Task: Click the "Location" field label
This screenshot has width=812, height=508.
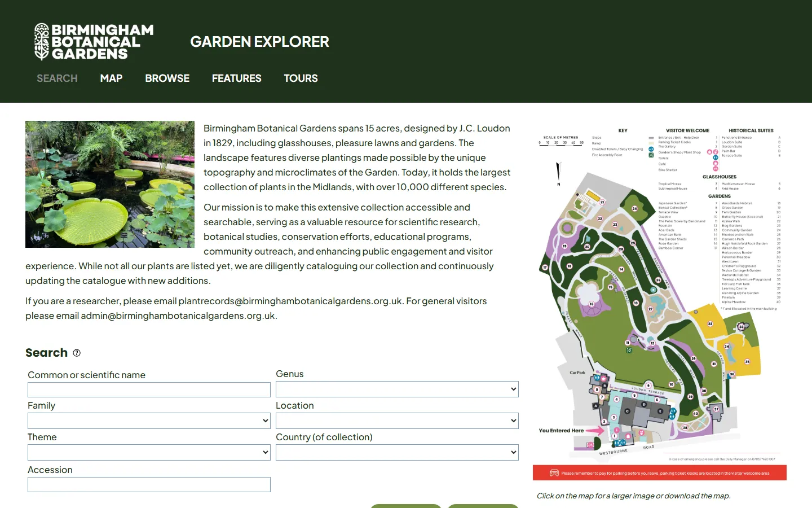Action: click(x=295, y=405)
